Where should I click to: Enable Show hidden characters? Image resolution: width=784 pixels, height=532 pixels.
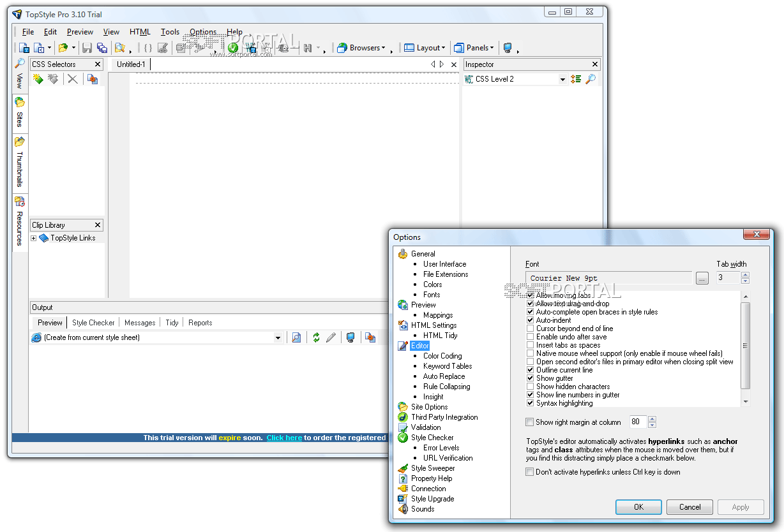click(530, 387)
